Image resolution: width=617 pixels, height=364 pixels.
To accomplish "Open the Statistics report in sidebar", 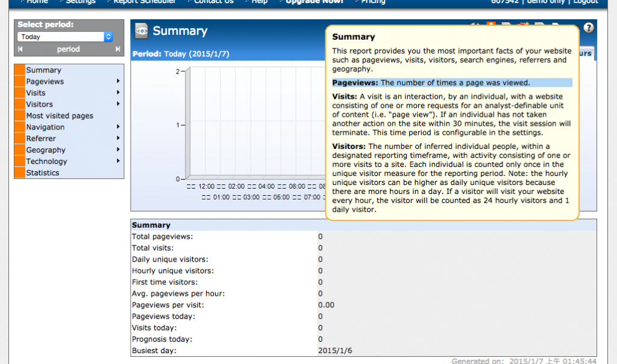I will (x=42, y=173).
